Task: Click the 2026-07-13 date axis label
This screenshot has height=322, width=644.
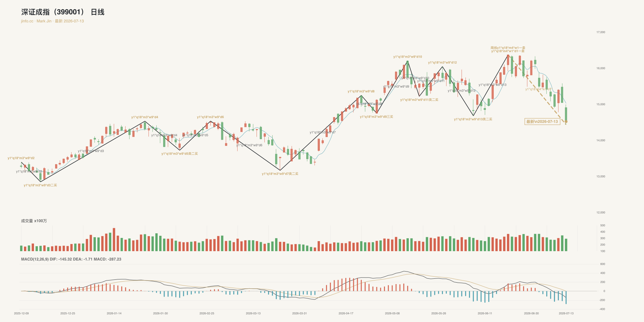Action: [566, 313]
